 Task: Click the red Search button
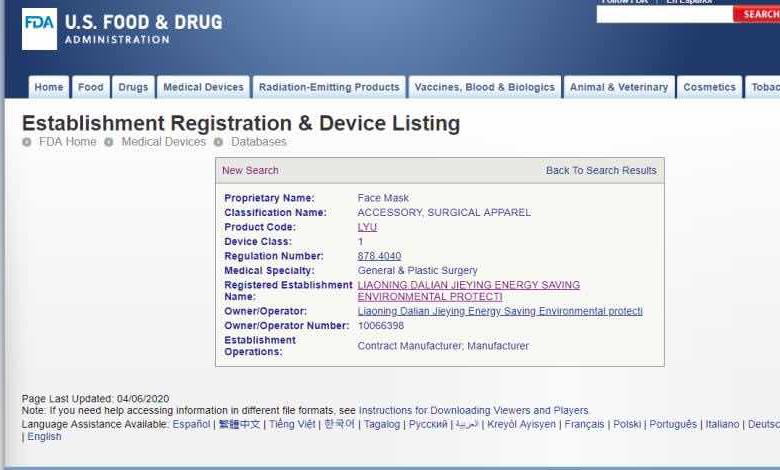[757, 14]
